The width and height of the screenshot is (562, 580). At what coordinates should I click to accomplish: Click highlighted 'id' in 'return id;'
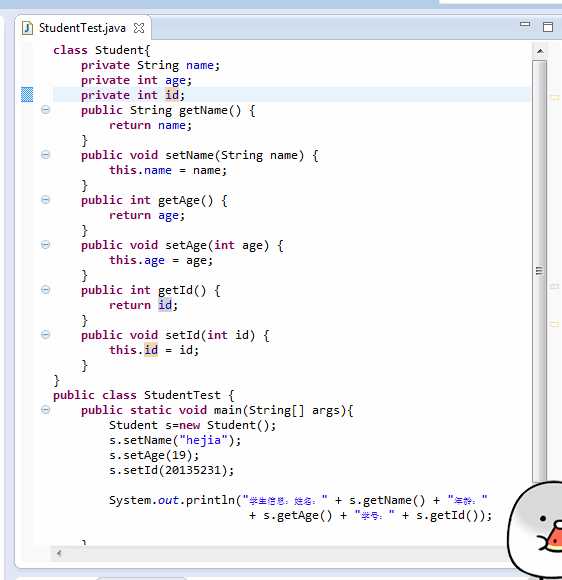tap(165, 305)
